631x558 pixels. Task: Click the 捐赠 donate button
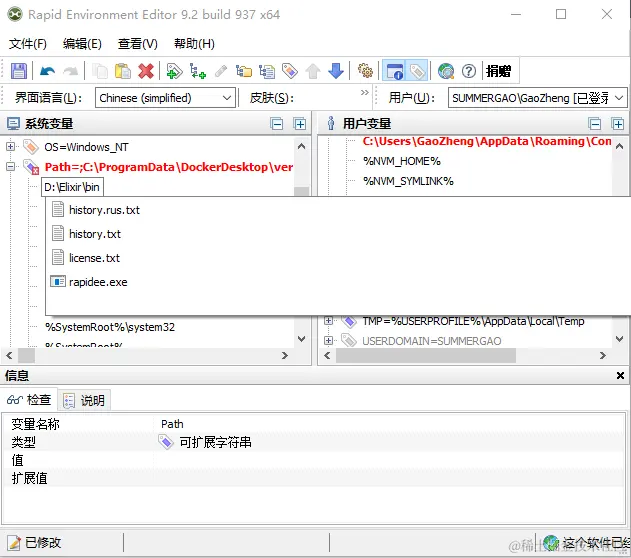pos(498,71)
